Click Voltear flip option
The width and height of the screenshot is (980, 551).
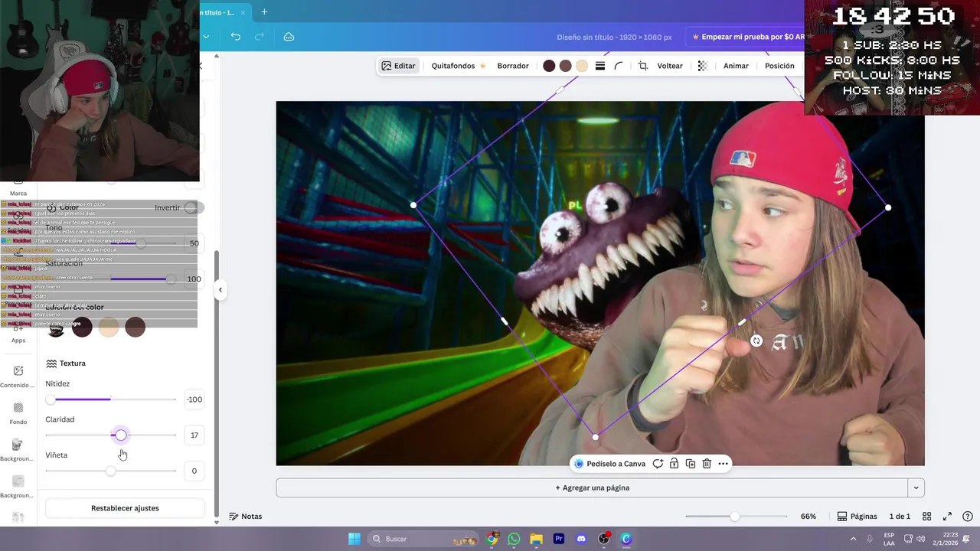tap(670, 66)
